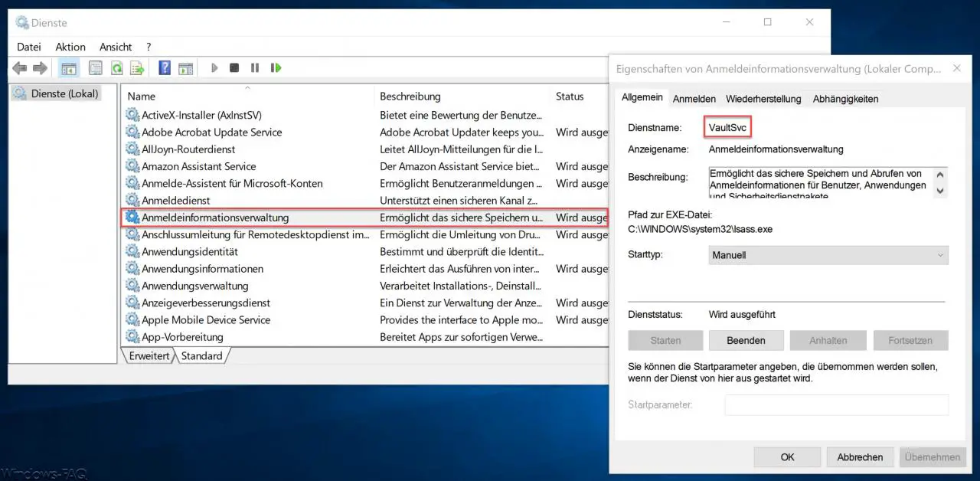Restart the service with the restart toolbar icon

tap(276, 68)
